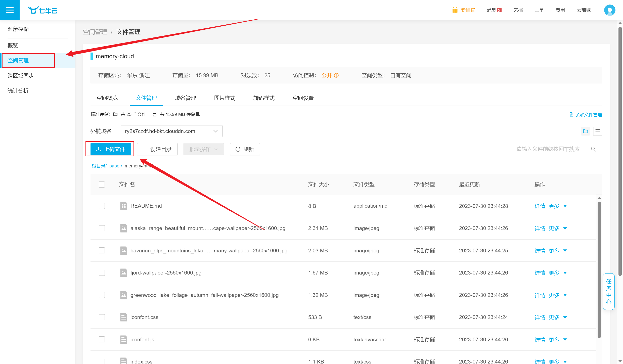Image resolution: width=623 pixels, height=364 pixels.
Task: Click the 刷新 refresh button
Action: coord(245,149)
